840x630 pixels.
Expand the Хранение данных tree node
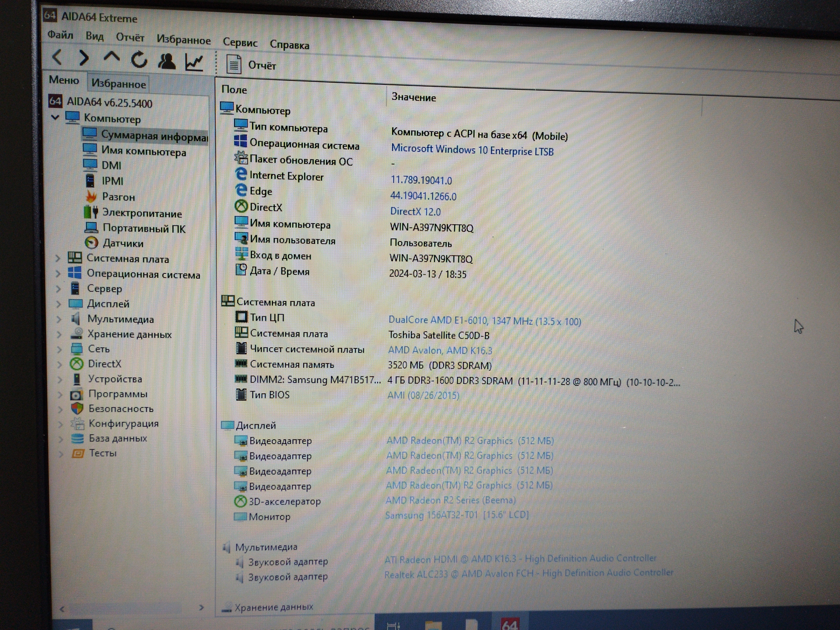(59, 335)
